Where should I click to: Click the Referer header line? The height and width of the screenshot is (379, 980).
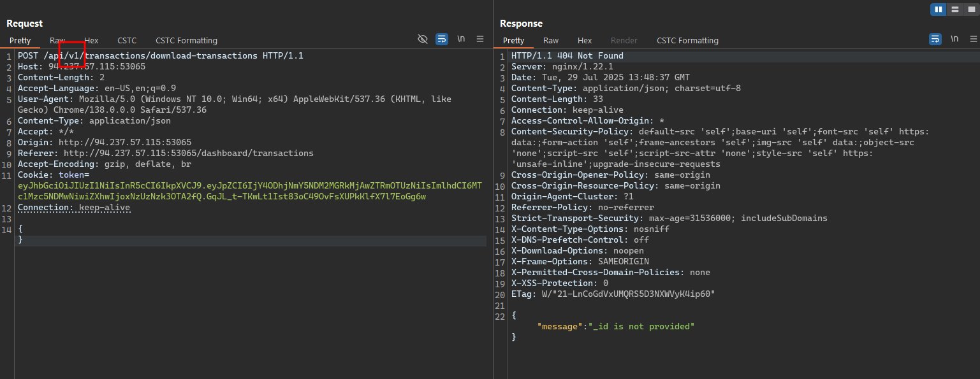[x=166, y=153]
